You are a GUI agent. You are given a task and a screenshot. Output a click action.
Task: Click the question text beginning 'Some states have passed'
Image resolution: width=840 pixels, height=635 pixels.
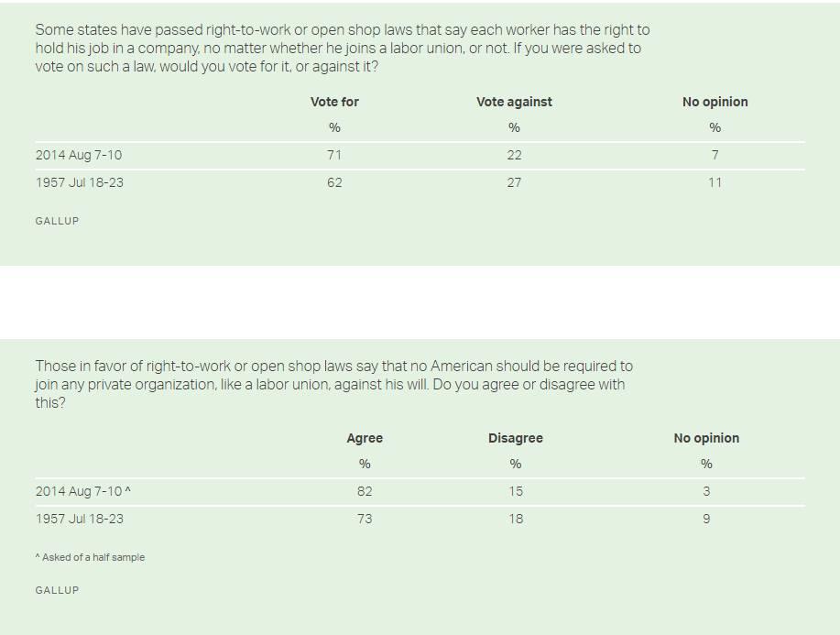pyautogui.click(x=342, y=48)
